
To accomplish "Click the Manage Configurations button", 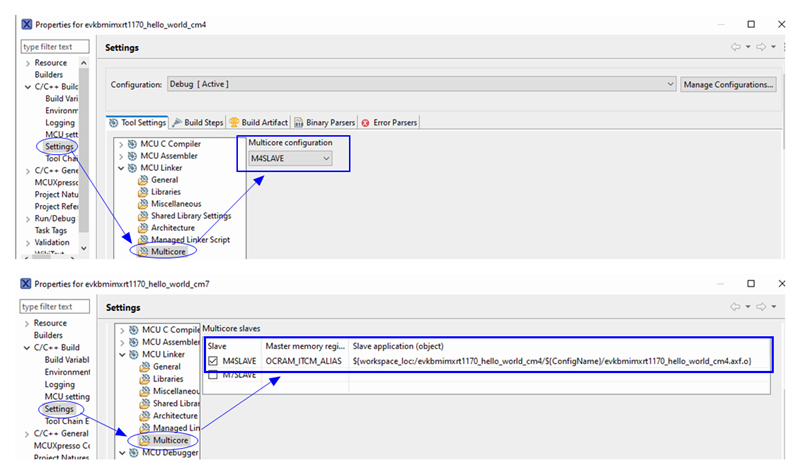I will (x=728, y=84).
